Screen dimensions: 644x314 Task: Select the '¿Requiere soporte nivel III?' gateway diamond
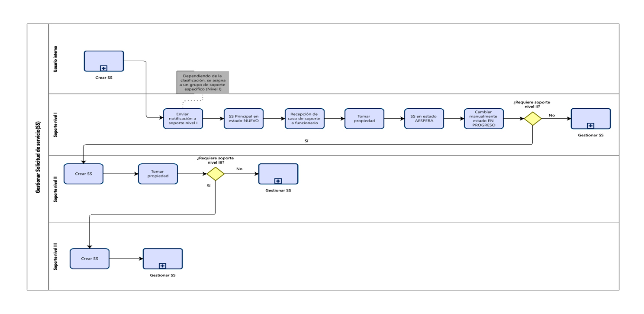point(215,174)
